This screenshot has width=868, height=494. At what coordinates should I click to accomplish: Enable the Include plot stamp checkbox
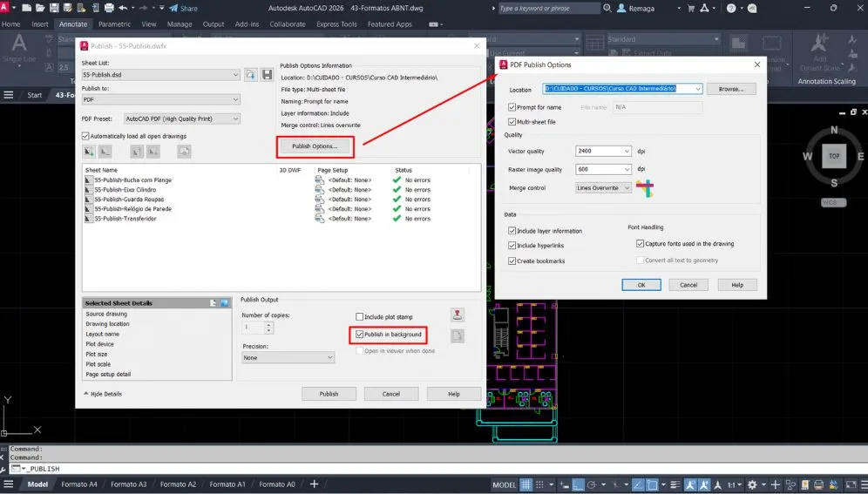(360, 317)
